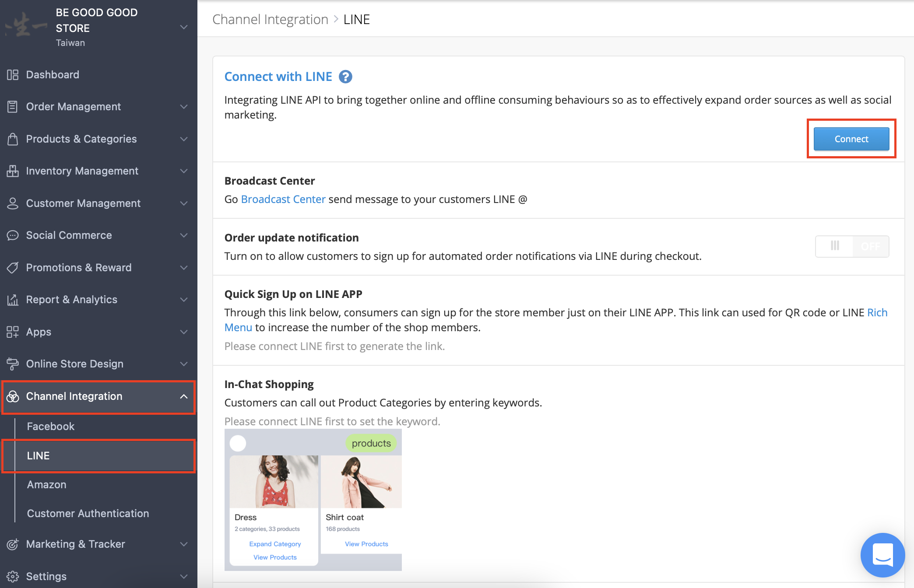Click the "168 products" text

[x=343, y=529]
